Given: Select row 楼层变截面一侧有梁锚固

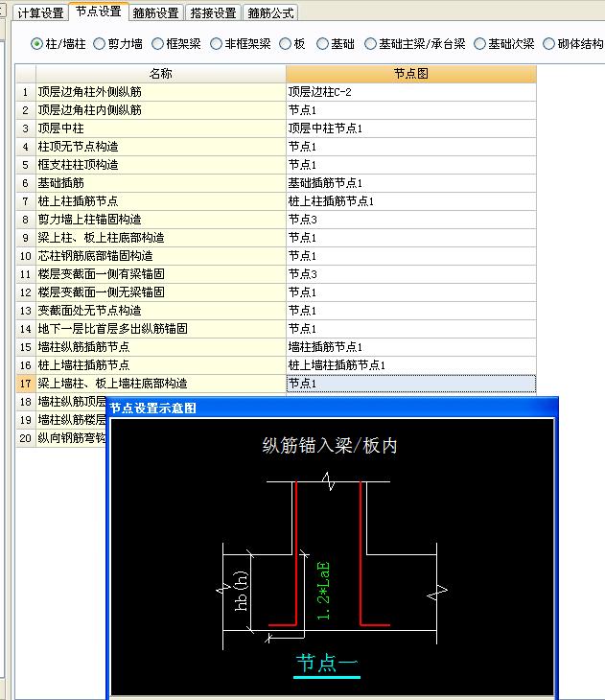Looking at the screenshot, I should click(x=161, y=274).
